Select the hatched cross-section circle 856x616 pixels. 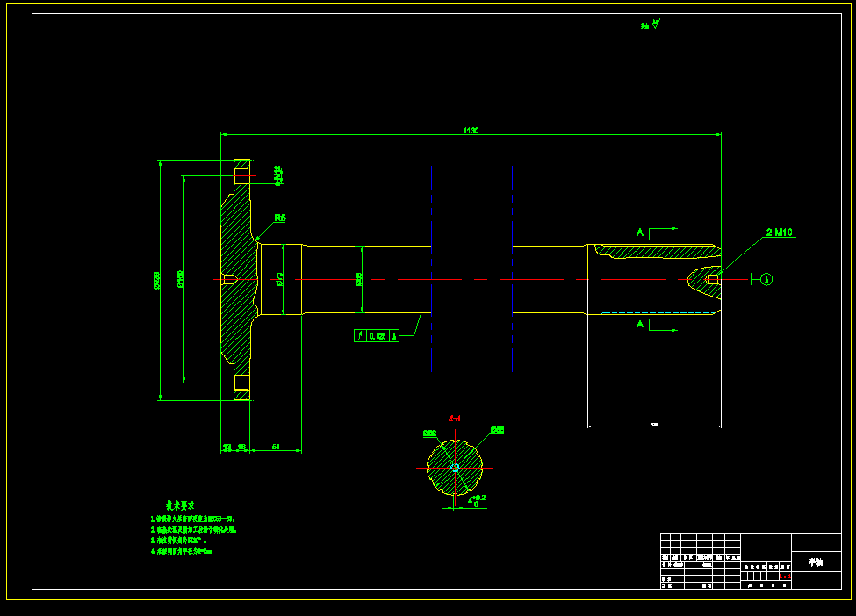tap(455, 468)
